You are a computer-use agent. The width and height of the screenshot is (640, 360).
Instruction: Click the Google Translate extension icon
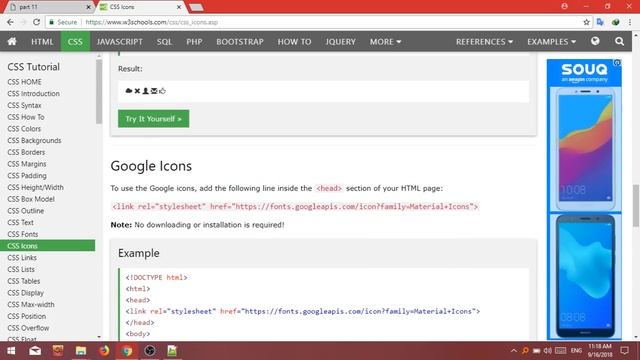[600, 22]
